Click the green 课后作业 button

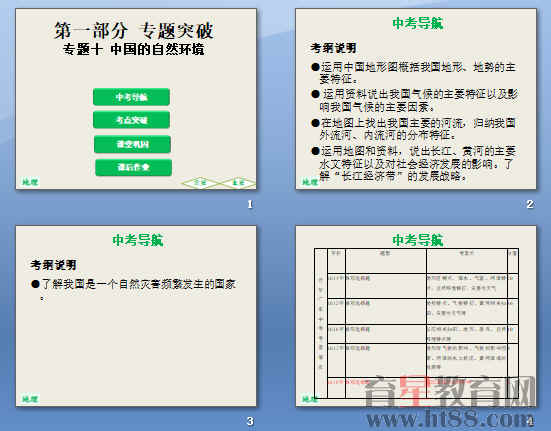[x=134, y=167]
